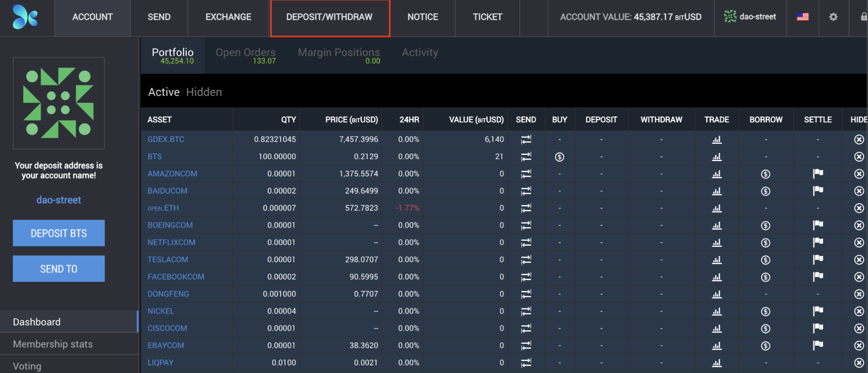The image size is (868, 373).
Task: Show the Hidden assets list
Action: click(x=204, y=92)
